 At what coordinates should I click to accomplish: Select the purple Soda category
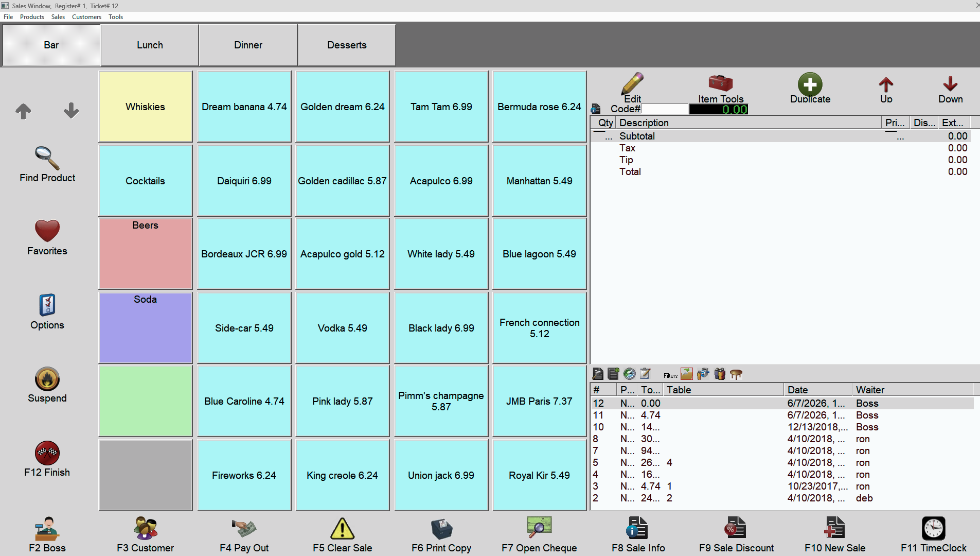coord(146,328)
